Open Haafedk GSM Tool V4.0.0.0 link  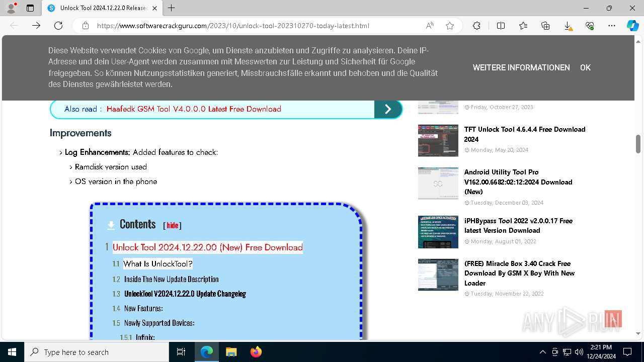coord(194,109)
